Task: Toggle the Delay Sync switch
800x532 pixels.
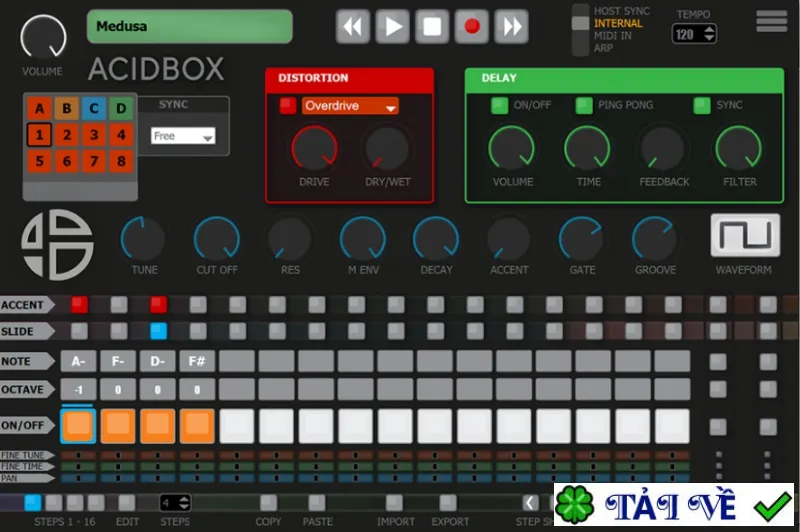Action: point(702,106)
